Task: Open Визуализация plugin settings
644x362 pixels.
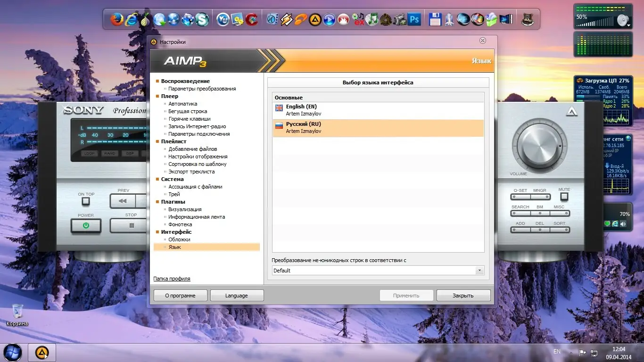Action: click(x=185, y=209)
